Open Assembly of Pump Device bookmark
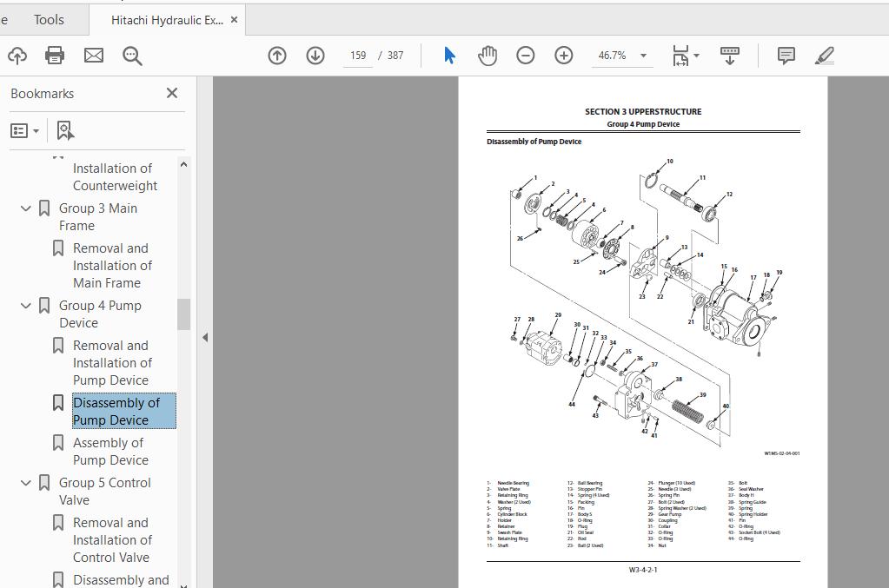Viewport: 889px width, 588px height. click(x=110, y=451)
